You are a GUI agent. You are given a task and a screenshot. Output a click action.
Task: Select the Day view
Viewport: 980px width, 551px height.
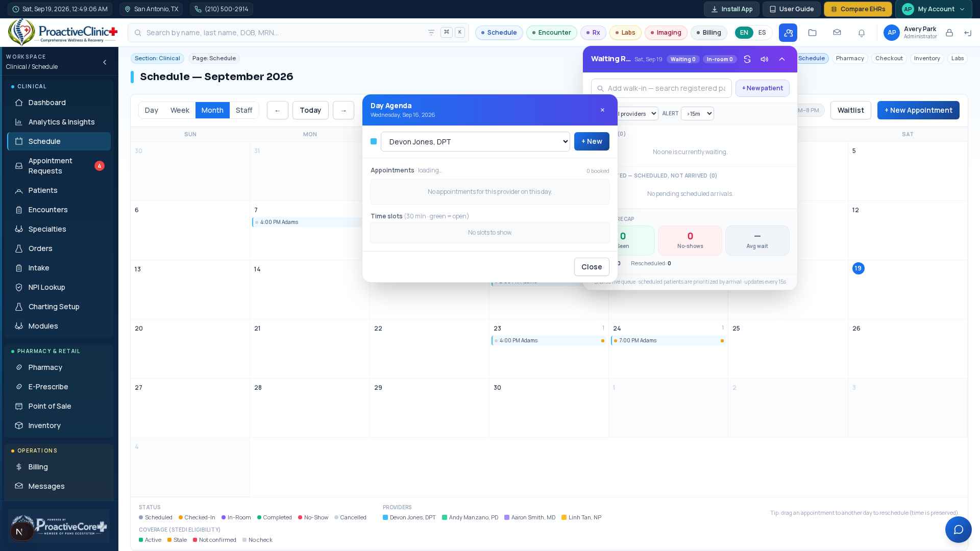[x=152, y=110]
